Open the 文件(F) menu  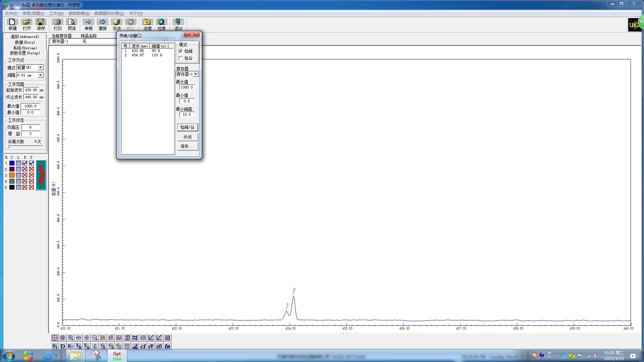click(x=11, y=13)
